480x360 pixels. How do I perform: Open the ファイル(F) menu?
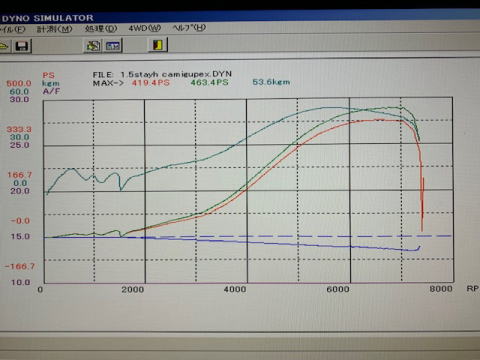click(12, 29)
